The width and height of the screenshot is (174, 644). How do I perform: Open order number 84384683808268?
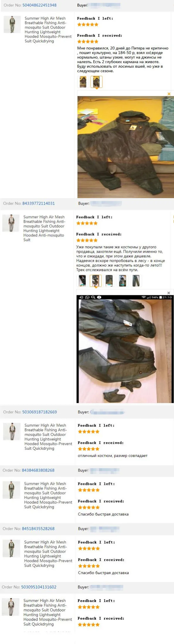coord(38,470)
